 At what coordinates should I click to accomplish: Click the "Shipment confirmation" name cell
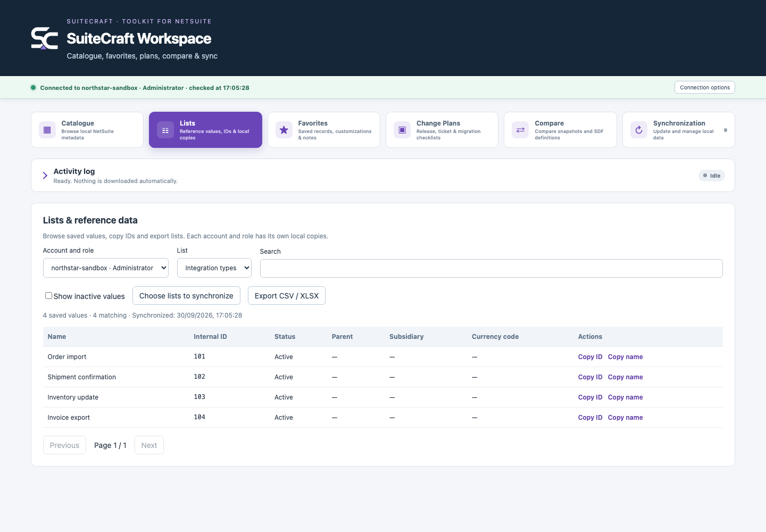82,377
